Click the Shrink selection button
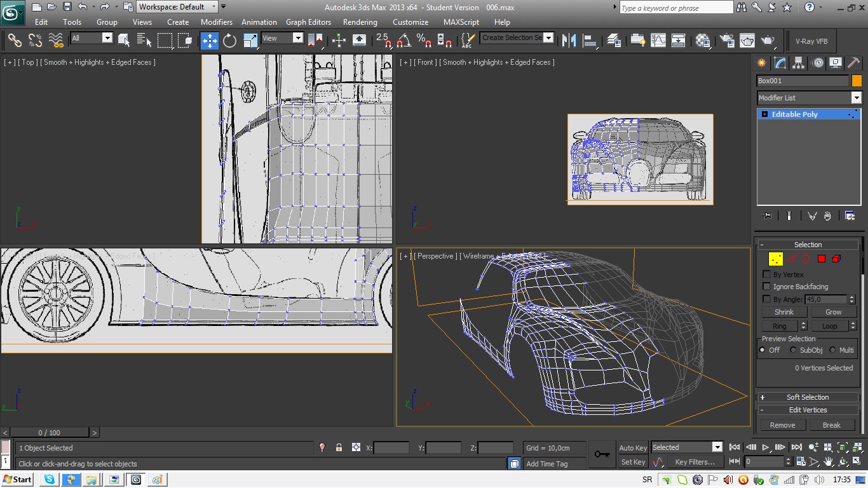The image size is (868, 488). click(784, 312)
